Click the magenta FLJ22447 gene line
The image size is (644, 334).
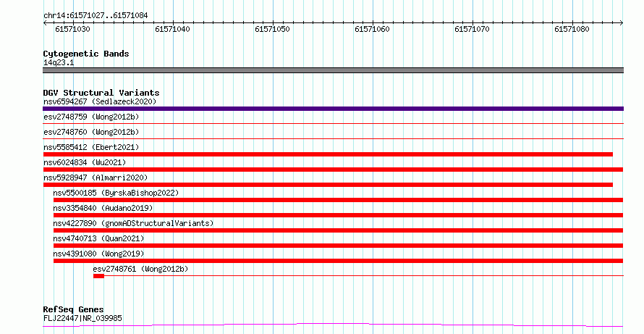[333, 325]
